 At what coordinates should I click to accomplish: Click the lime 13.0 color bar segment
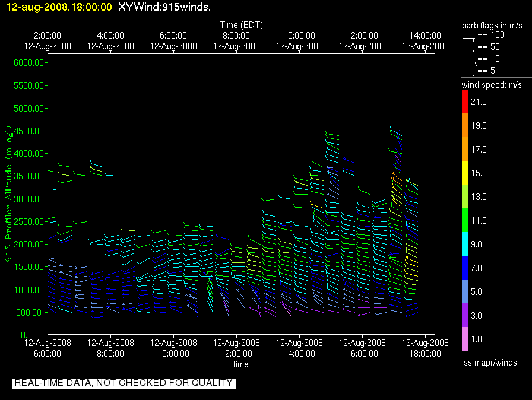click(x=465, y=196)
